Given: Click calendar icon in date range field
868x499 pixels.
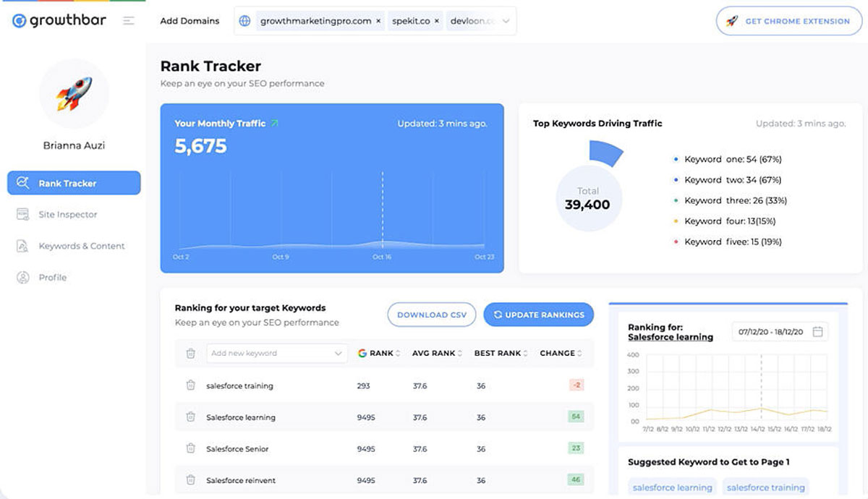Looking at the screenshot, I should click(x=817, y=332).
